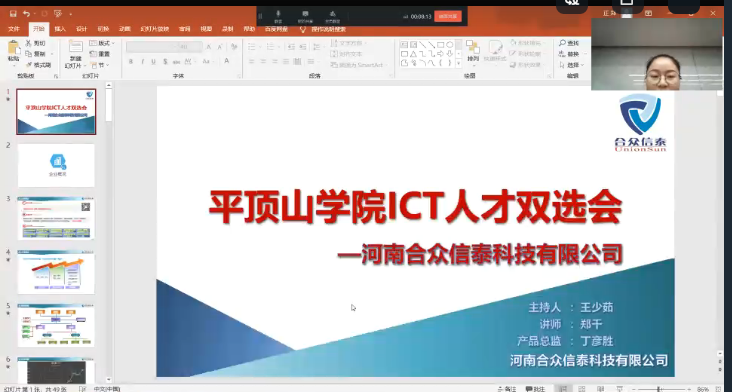Open the Insert (插入) ribbon tab

pos(60,29)
